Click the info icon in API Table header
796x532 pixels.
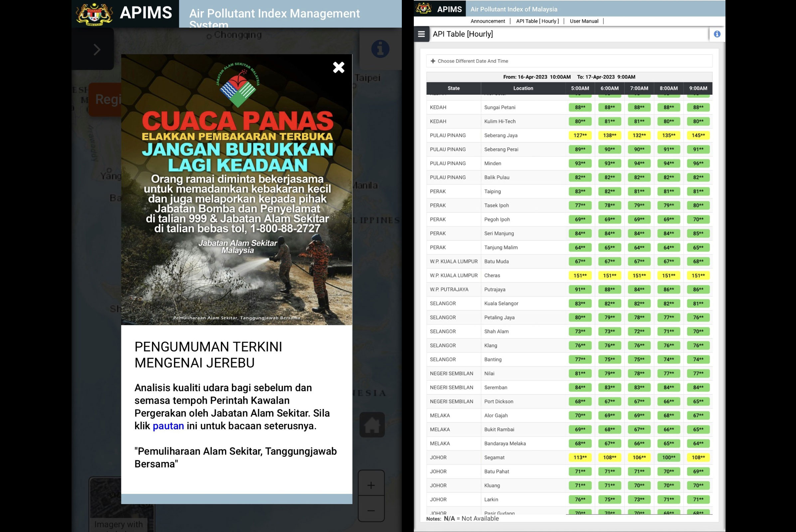tap(717, 34)
